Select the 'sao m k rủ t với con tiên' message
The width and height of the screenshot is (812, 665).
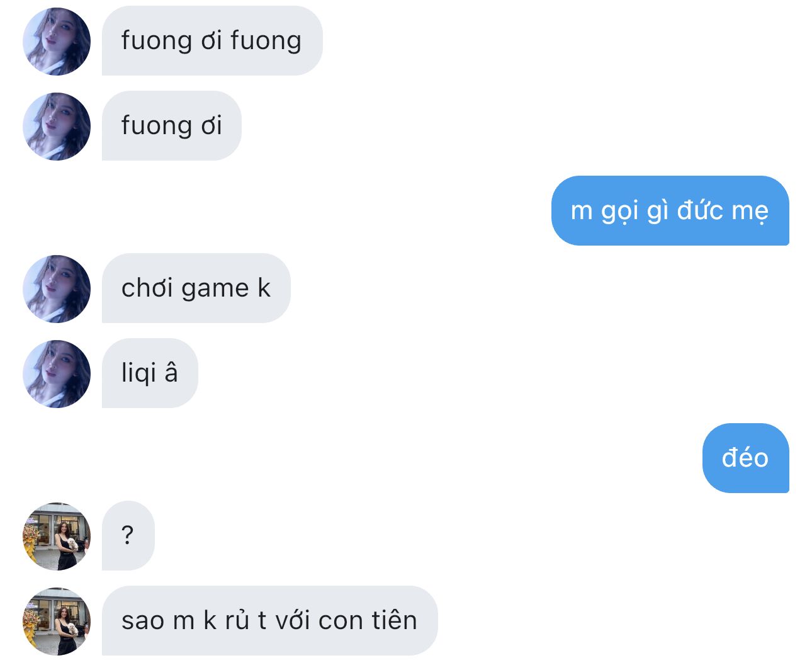[269, 621]
